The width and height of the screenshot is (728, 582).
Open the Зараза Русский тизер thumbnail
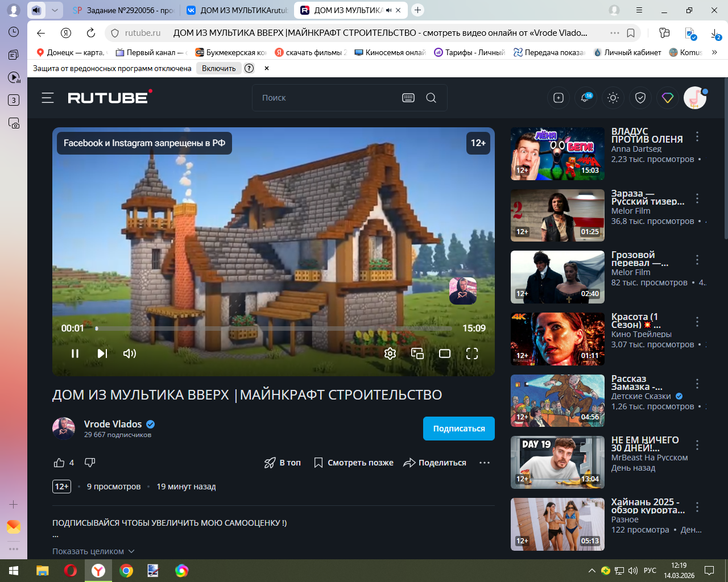click(557, 215)
